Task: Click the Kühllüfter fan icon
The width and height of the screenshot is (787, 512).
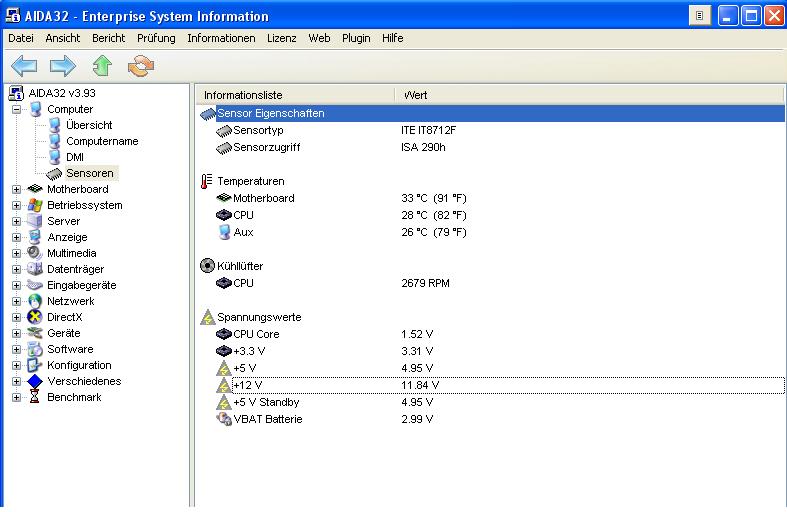Action: tap(207, 266)
